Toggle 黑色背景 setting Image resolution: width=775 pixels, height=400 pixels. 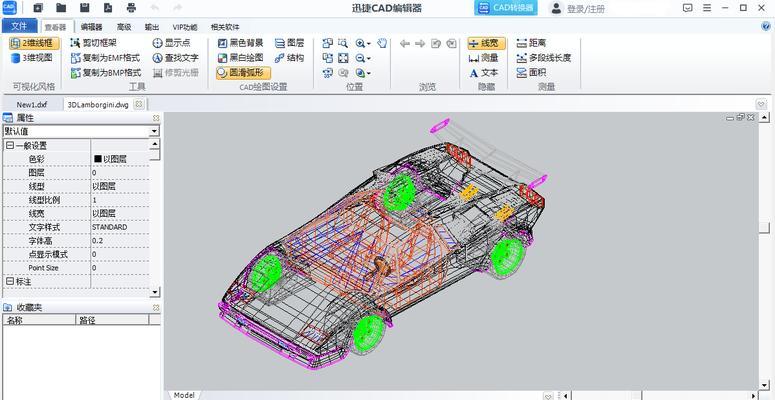(241, 43)
